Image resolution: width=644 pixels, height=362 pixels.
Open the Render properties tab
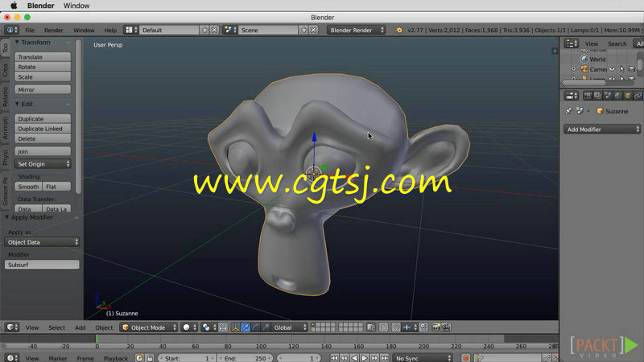[588, 96]
